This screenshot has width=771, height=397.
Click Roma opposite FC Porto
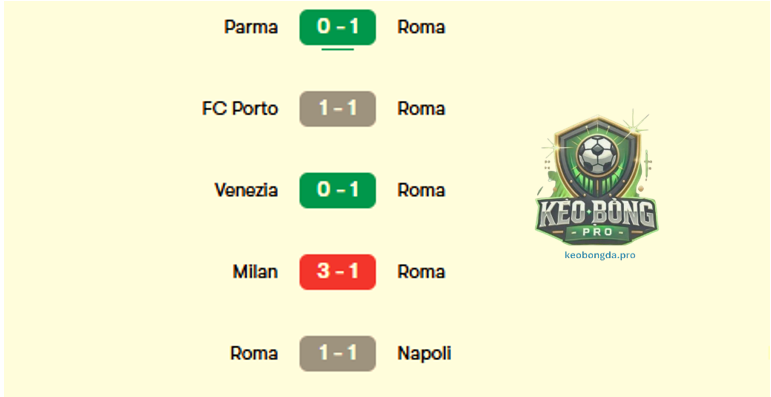[421, 109]
